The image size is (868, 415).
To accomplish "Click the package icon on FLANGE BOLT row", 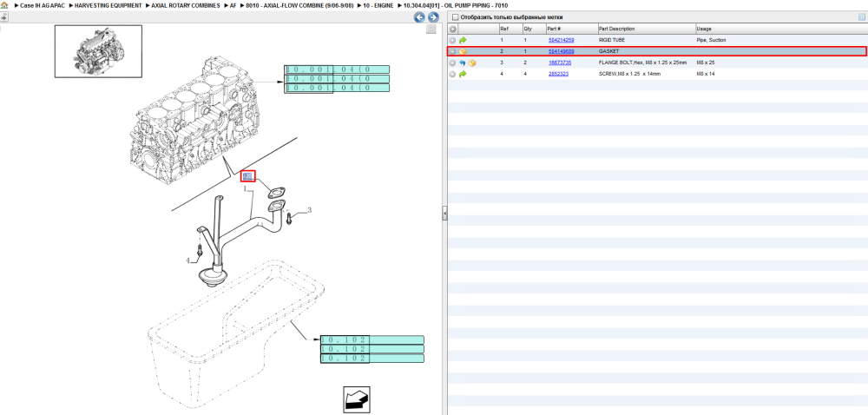I will (472, 63).
